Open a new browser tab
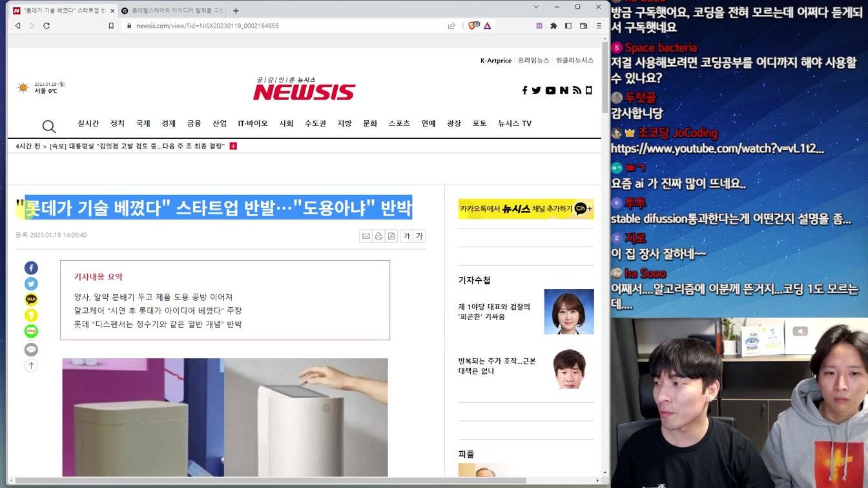The image size is (868, 488). (236, 11)
